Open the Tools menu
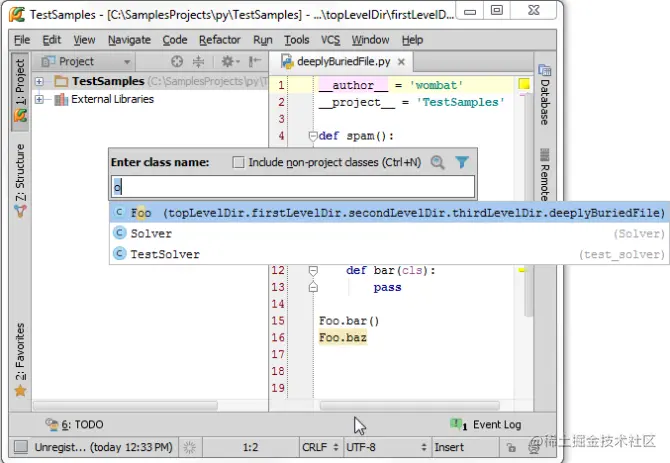The width and height of the screenshot is (670, 463). pyautogui.click(x=297, y=40)
